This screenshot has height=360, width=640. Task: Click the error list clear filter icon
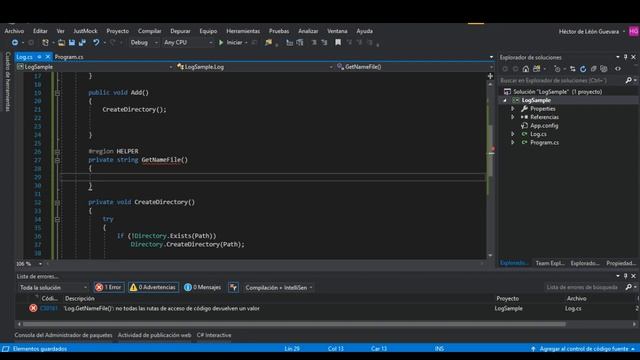pyautogui.click(x=233, y=287)
